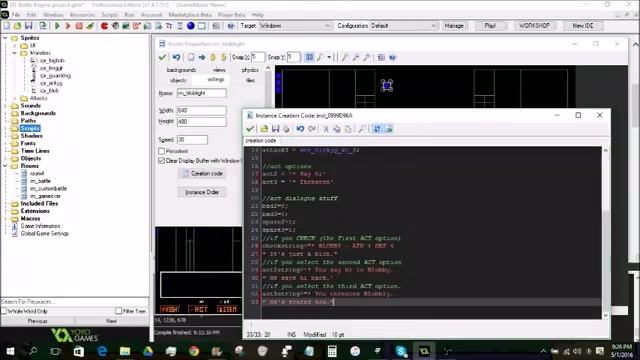Open File Explorer from the taskbar

point(125,351)
